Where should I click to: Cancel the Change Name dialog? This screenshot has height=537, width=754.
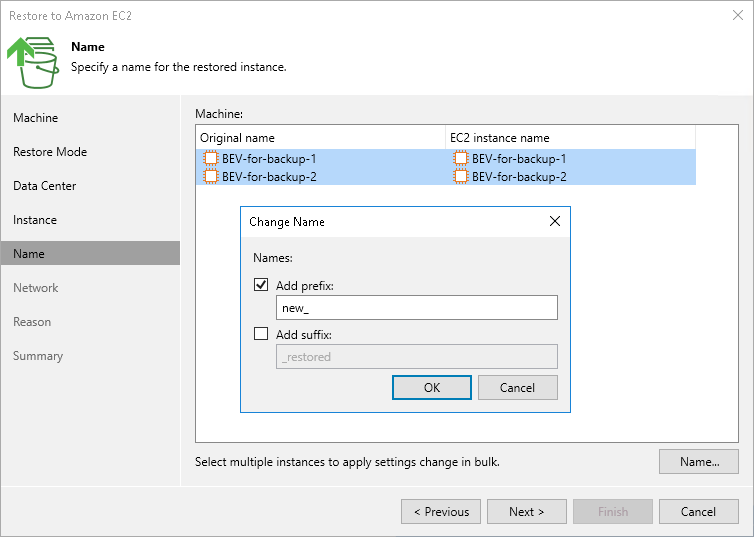pyautogui.click(x=517, y=388)
